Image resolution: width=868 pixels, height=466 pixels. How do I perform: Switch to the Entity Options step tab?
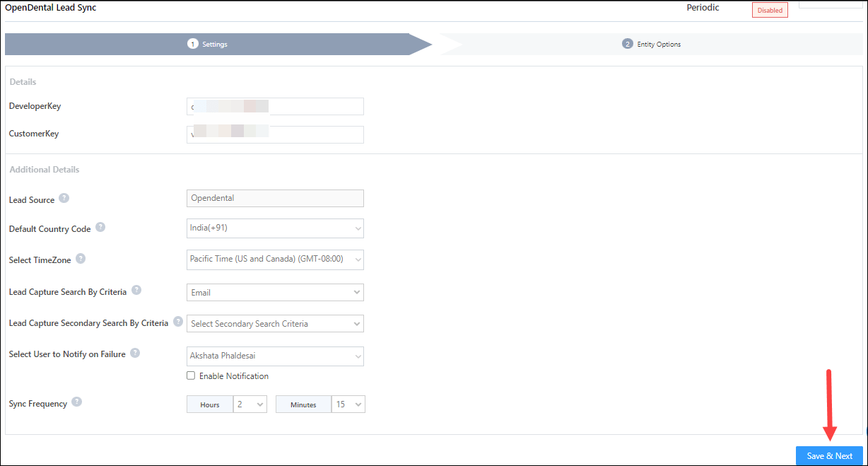click(x=651, y=44)
